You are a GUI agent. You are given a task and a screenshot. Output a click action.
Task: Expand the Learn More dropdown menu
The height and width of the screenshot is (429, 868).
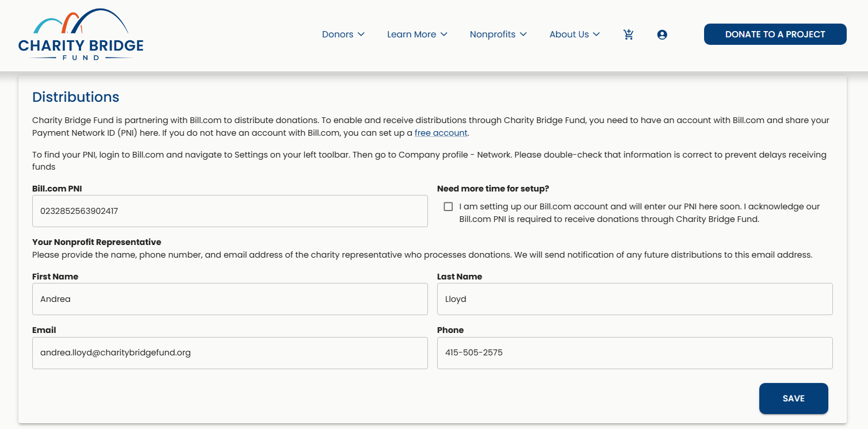click(x=417, y=35)
